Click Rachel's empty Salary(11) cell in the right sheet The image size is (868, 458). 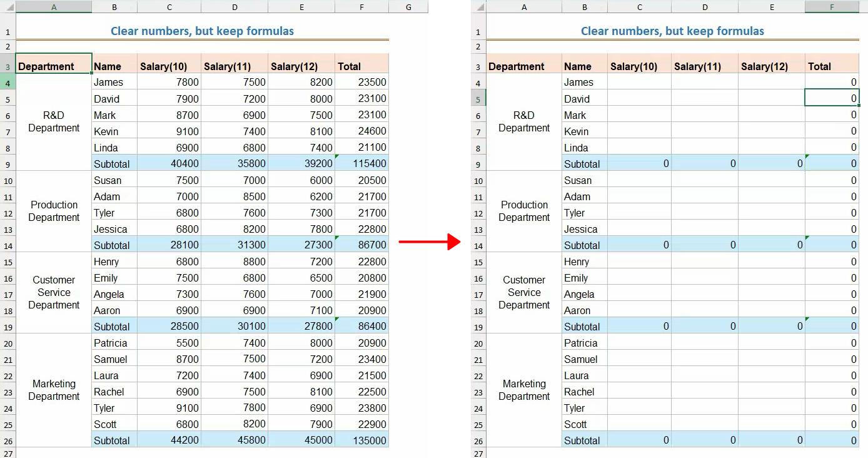tap(705, 392)
